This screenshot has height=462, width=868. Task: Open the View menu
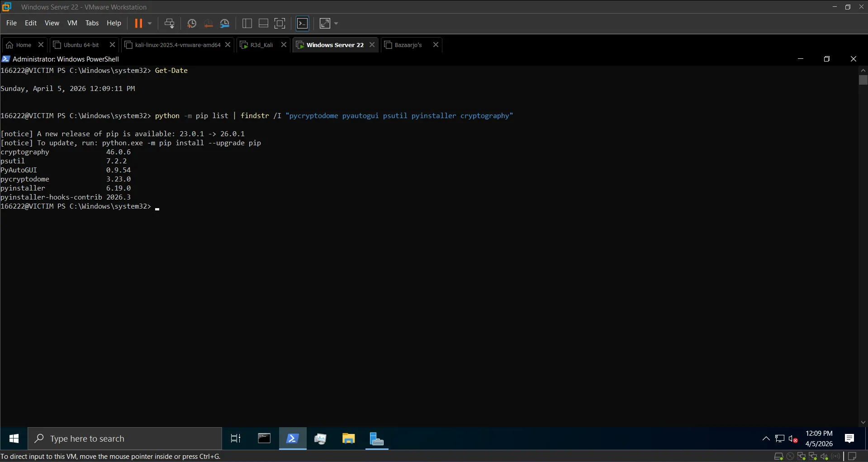(52, 23)
